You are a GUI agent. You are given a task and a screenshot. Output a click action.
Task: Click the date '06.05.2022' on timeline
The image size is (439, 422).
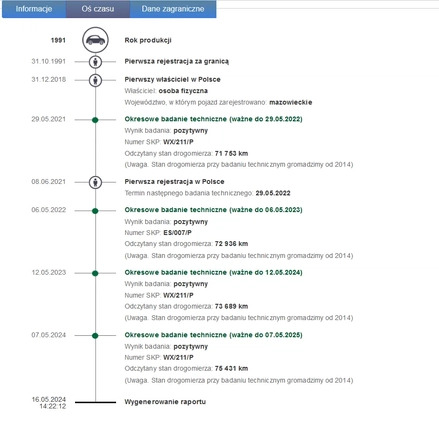tap(49, 210)
